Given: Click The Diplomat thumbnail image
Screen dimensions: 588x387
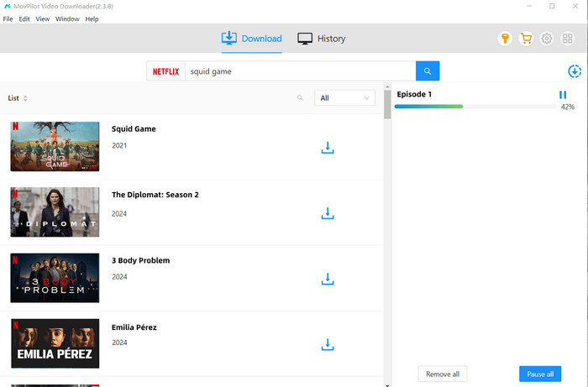Looking at the screenshot, I should click(x=55, y=212).
